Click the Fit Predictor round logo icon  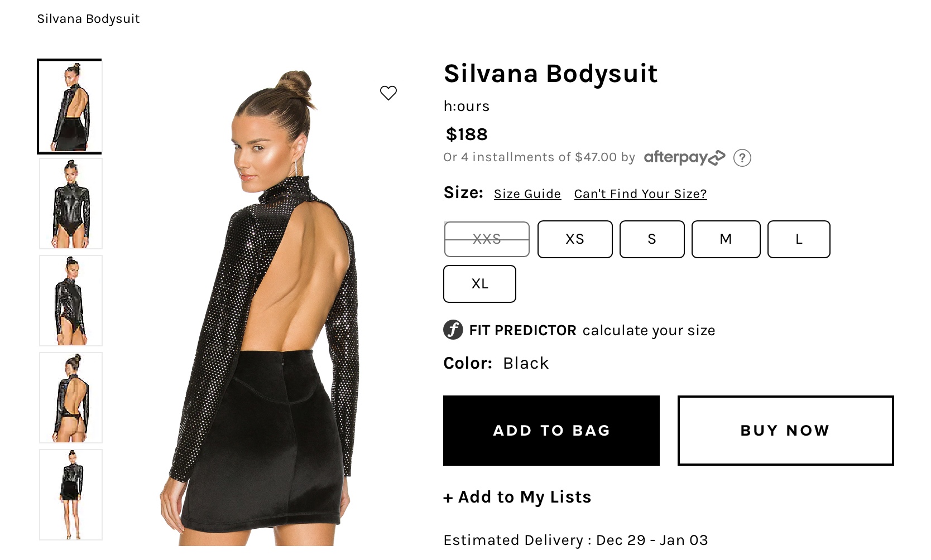pyautogui.click(x=453, y=330)
